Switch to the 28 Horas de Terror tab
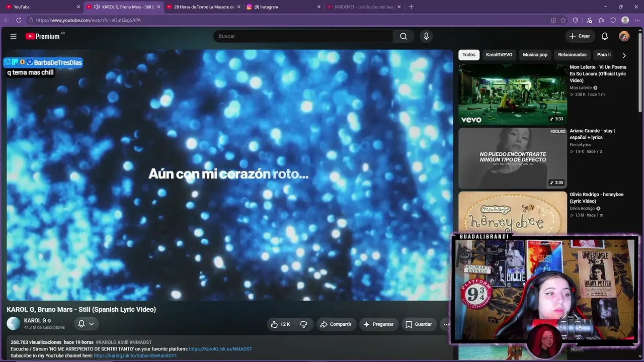The width and height of the screenshot is (644, 362). (203, 7)
